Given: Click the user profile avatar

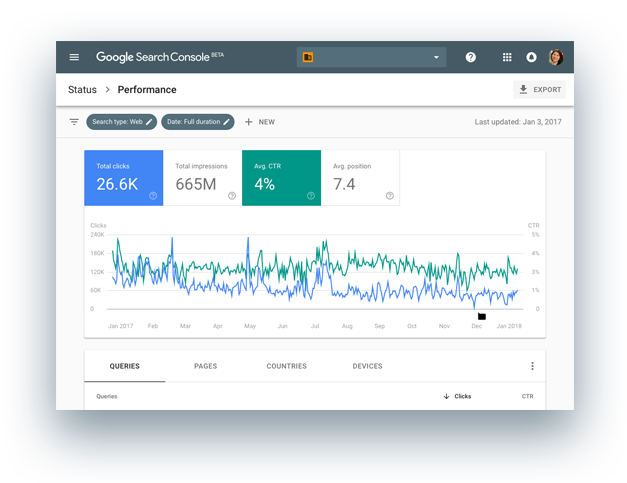Looking at the screenshot, I should [556, 58].
